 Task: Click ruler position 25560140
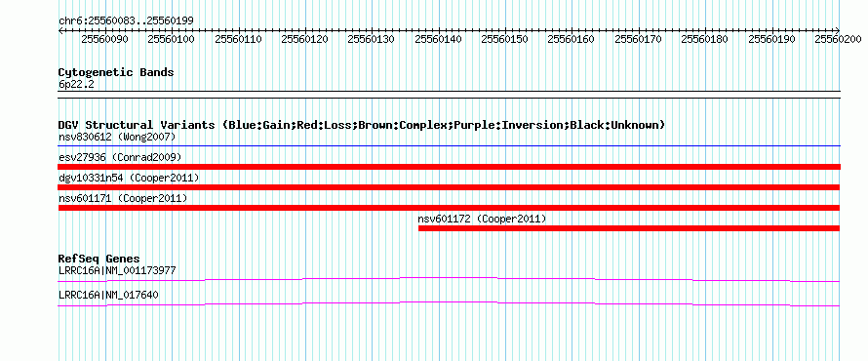pyautogui.click(x=437, y=39)
